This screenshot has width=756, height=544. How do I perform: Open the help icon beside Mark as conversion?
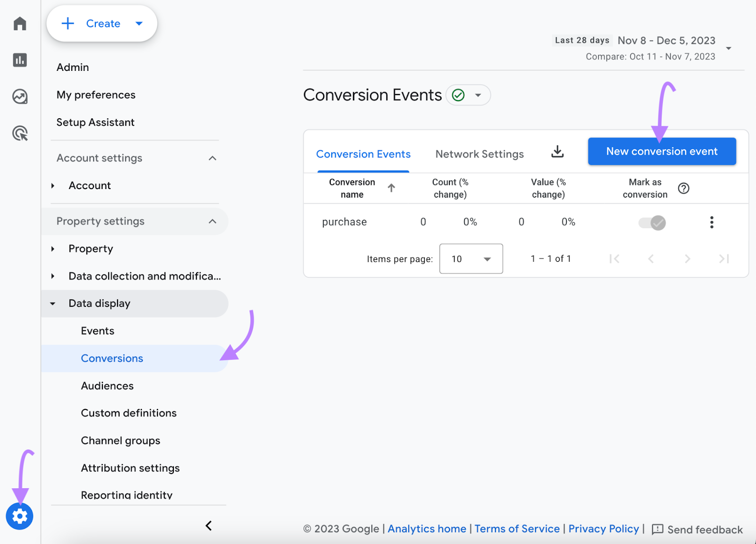point(684,188)
